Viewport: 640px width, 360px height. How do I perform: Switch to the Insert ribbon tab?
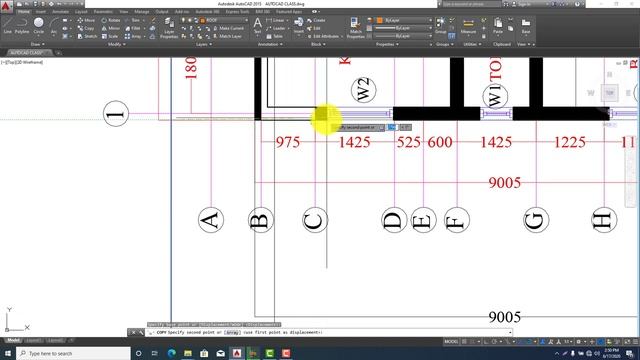point(41,12)
